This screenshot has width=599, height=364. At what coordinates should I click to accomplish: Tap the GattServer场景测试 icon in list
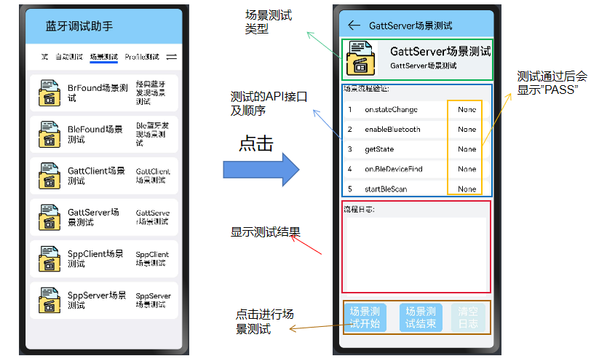(49, 217)
